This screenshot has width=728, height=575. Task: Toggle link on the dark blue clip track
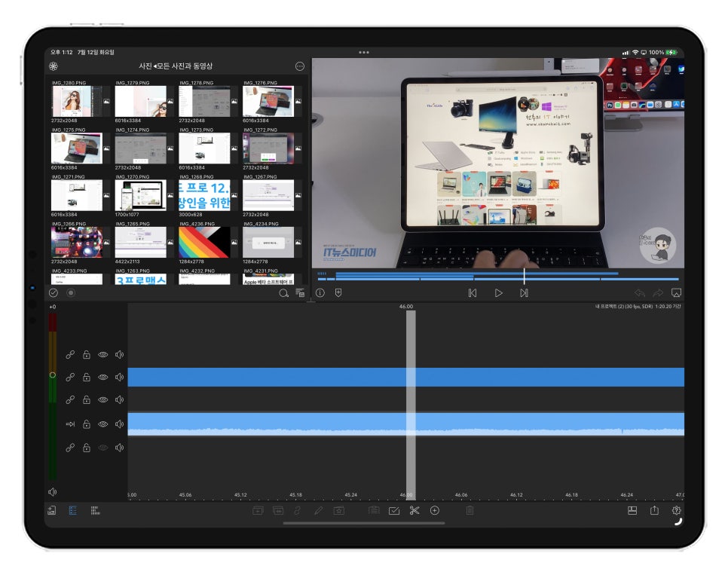[70, 377]
